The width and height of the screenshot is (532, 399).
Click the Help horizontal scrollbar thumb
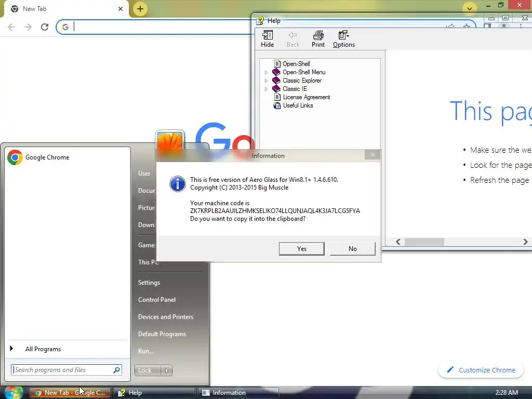tap(424, 242)
